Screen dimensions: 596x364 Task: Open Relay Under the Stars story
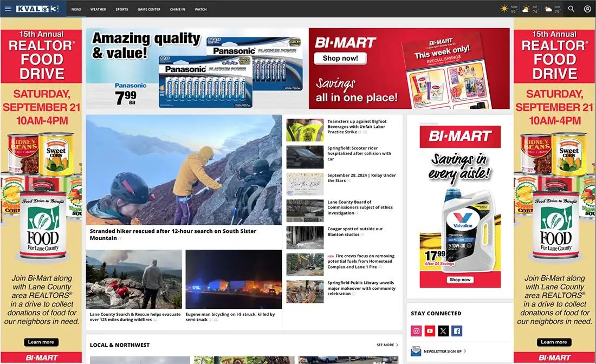(x=361, y=178)
